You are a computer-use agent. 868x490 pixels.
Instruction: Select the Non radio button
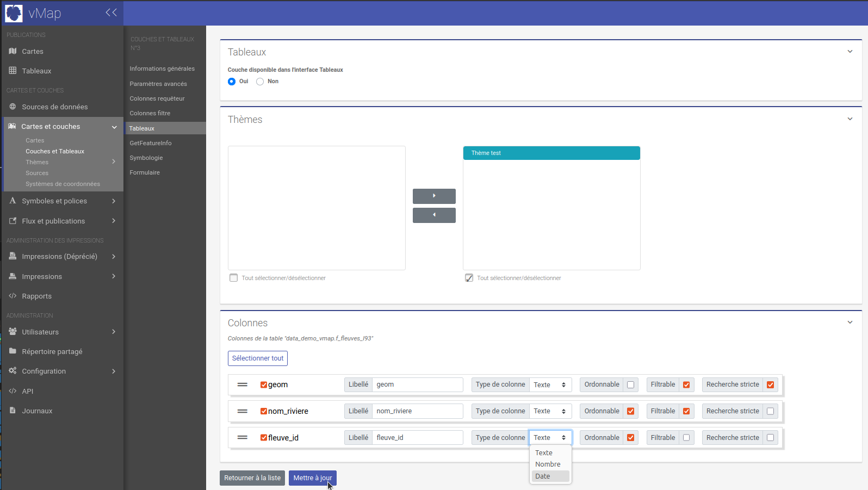[260, 82]
